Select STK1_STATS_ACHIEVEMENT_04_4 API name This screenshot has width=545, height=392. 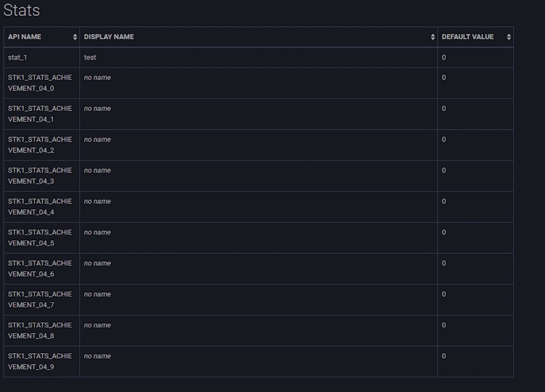[39, 207]
